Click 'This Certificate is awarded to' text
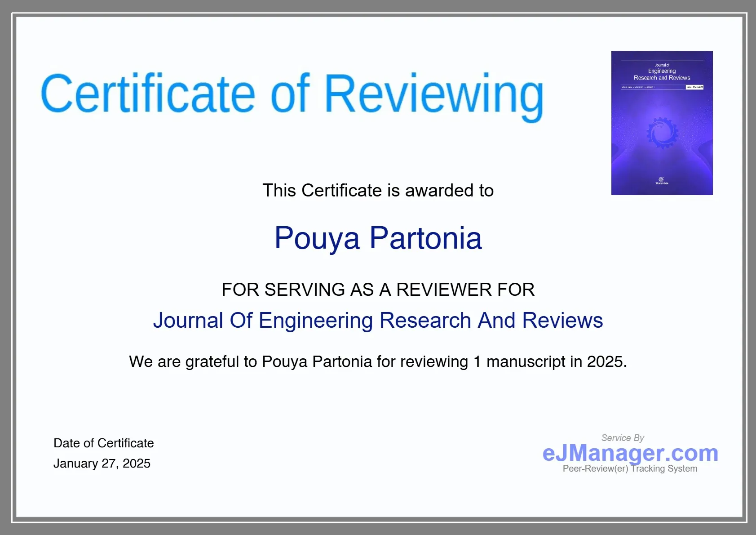 click(x=378, y=191)
